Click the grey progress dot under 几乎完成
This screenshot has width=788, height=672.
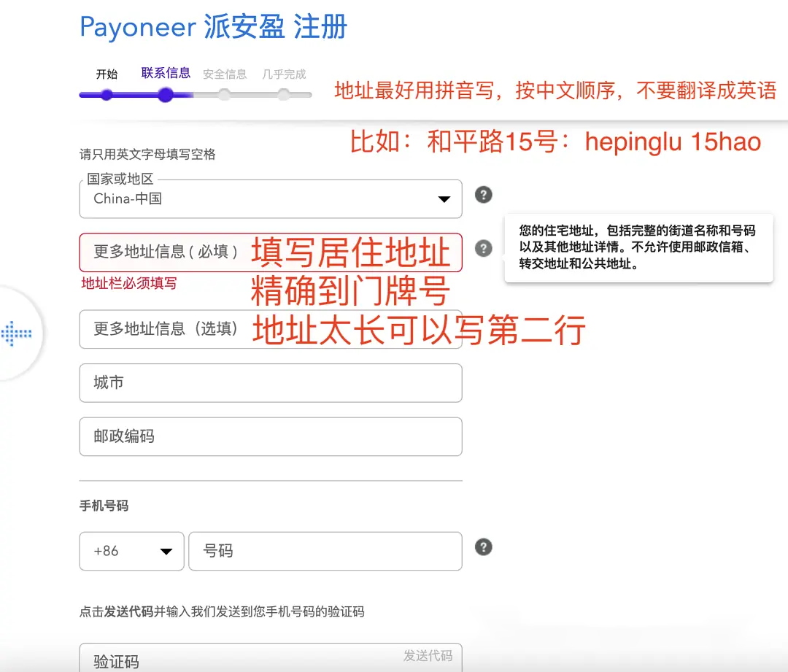click(284, 95)
